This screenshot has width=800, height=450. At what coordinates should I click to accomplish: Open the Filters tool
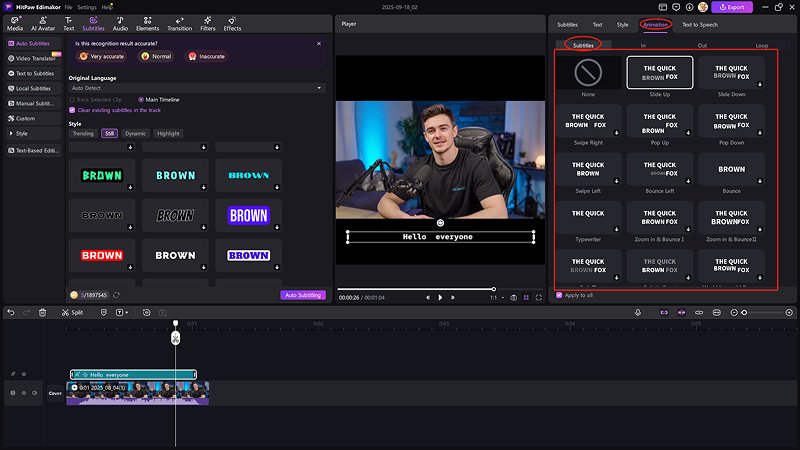point(207,23)
